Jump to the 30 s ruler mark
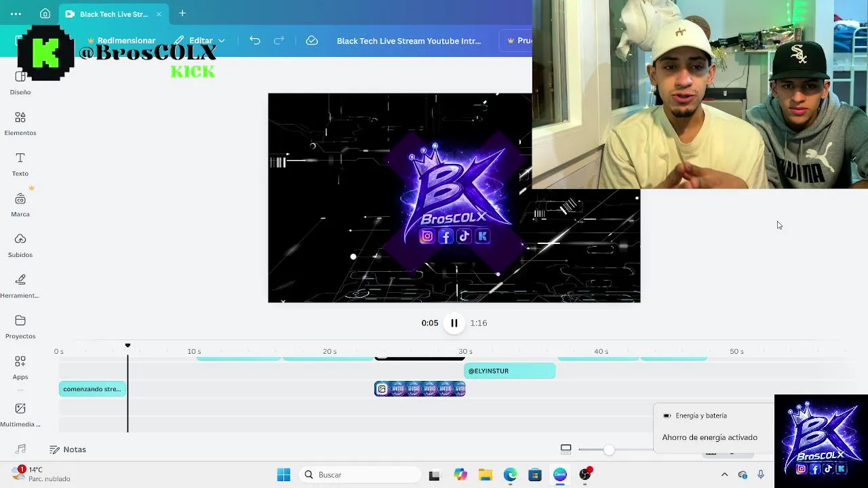The height and width of the screenshot is (488, 868). [465, 352]
